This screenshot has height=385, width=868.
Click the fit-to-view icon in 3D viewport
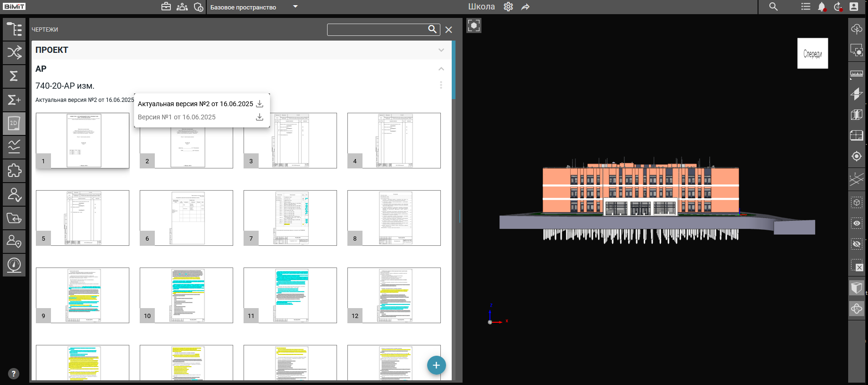474,25
